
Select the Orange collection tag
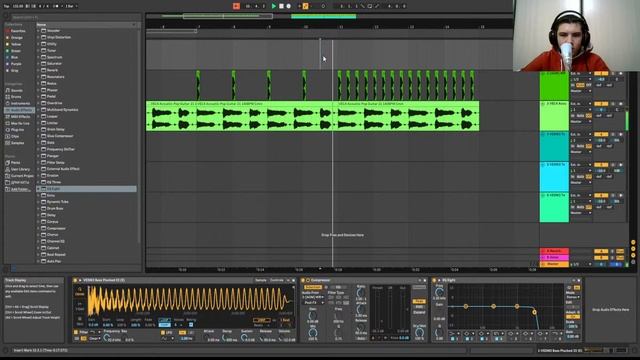pos(14,38)
